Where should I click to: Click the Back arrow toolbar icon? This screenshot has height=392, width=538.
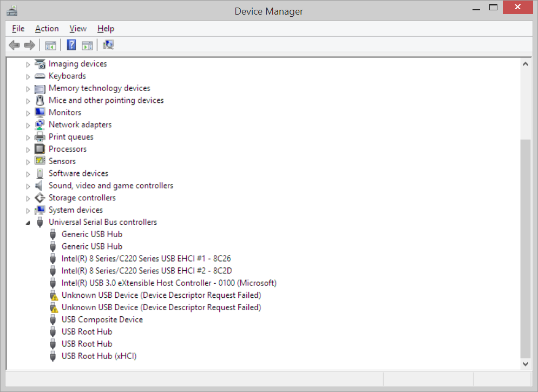15,45
